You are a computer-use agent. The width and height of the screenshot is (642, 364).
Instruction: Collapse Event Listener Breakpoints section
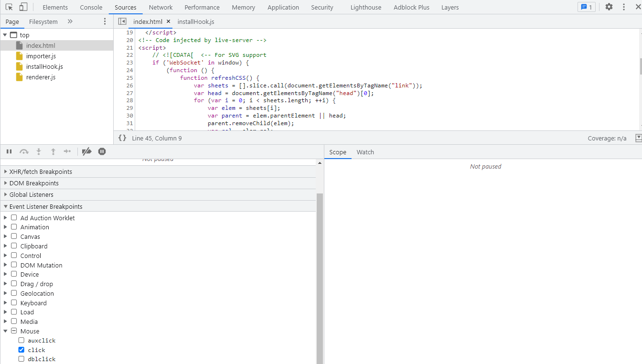[158, 206]
